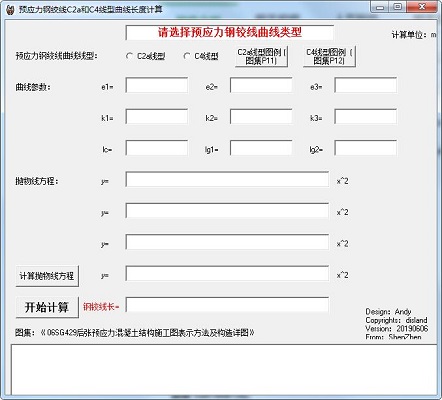Focus the k1= input box
Image resolution: width=442 pixels, height=400 pixels.
click(157, 117)
